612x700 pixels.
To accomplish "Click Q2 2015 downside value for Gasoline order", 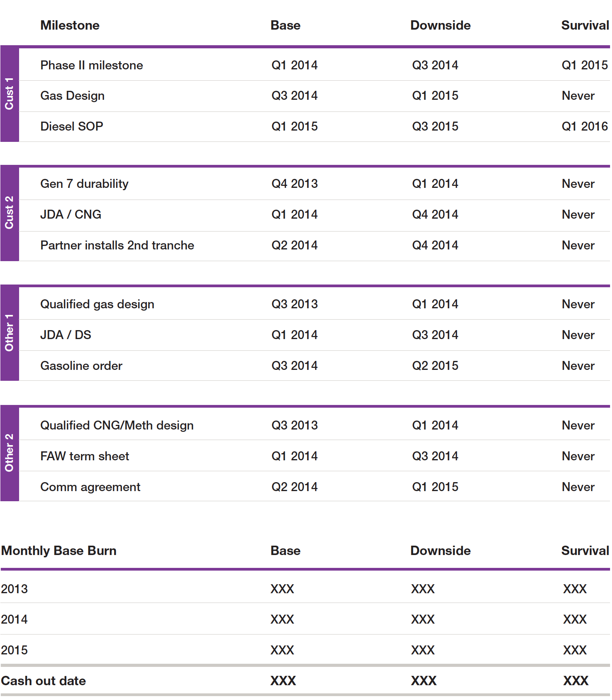I will click(x=435, y=366).
